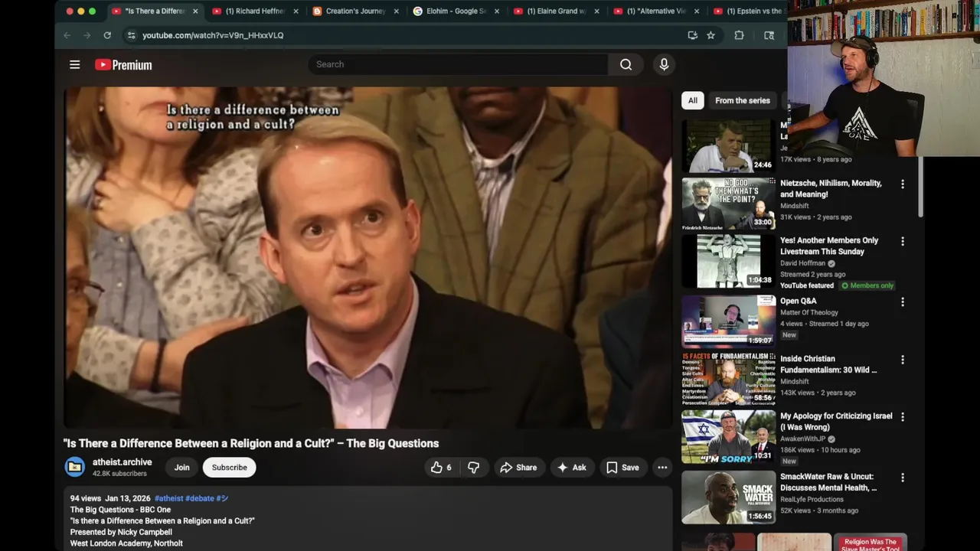Bookmark this page with star icon
This screenshot has width=980, height=551.
click(710, 35)
